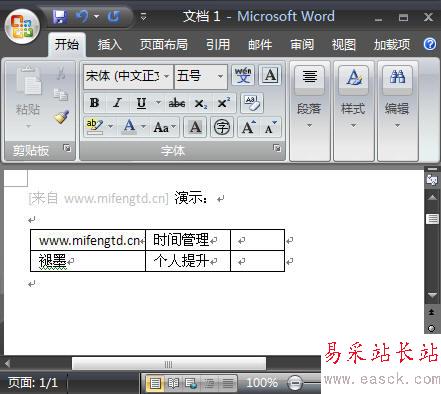
Task: Toggle Bold formatting
Action: point(94,103)
